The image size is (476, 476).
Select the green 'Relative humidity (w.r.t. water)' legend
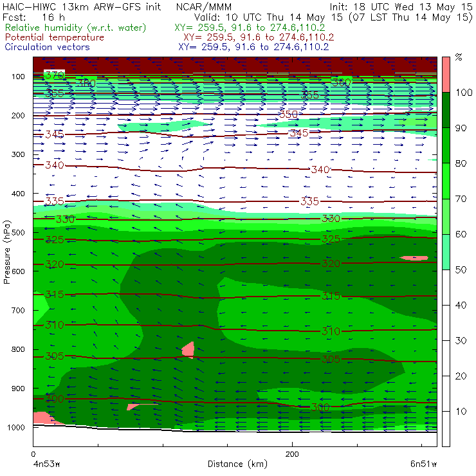pyautogui.click(x=76, y=28)
